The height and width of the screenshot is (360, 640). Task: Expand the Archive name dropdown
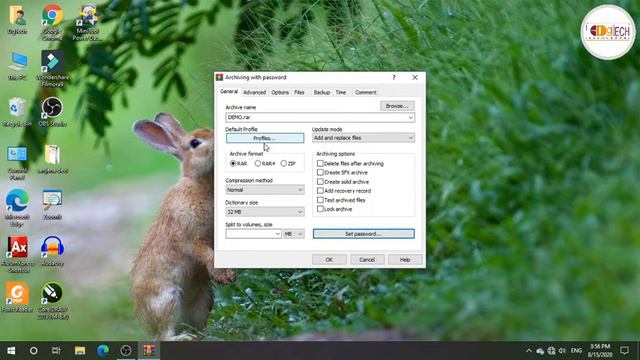tap(411, 118)
